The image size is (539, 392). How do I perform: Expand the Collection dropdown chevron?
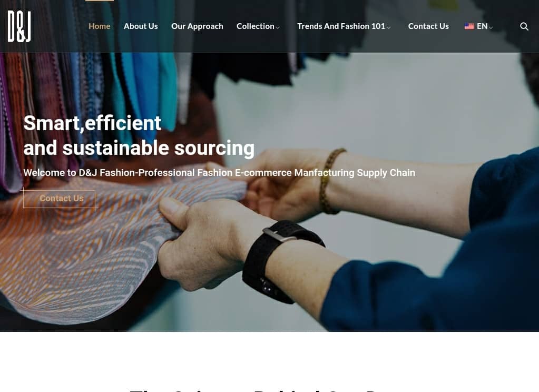point(278,27)
